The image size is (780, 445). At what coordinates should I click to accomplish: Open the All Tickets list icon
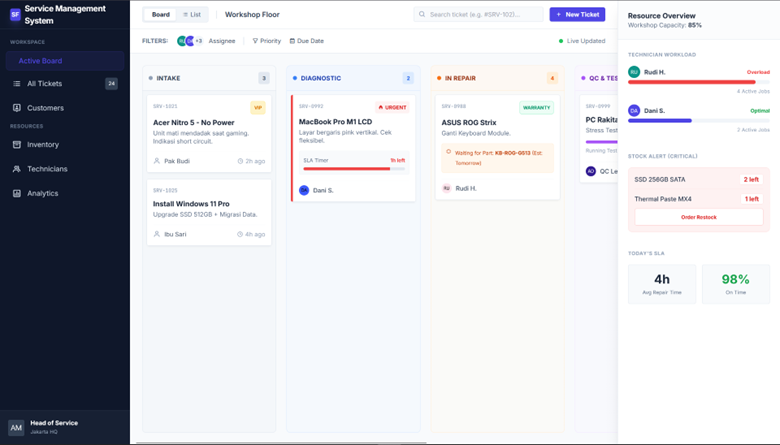(16, 84)
